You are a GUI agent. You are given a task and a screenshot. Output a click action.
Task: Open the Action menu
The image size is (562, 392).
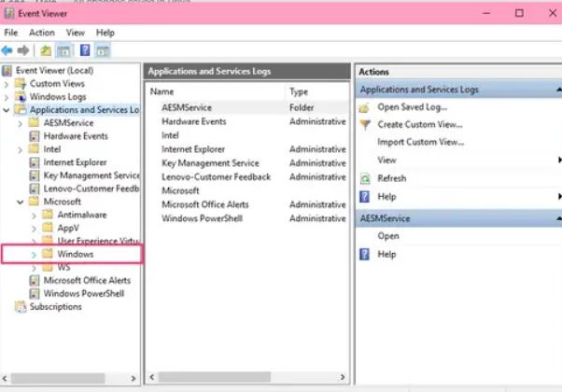coord(42,33)
